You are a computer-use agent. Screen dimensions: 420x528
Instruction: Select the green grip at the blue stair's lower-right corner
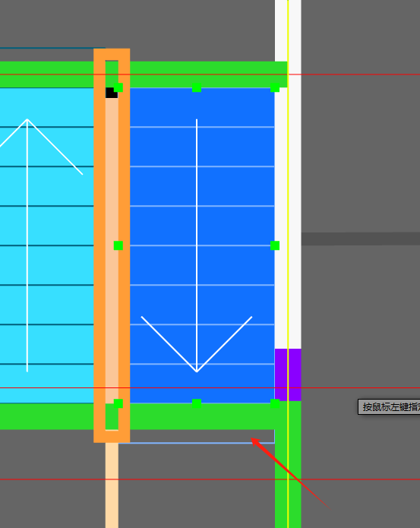275,403
